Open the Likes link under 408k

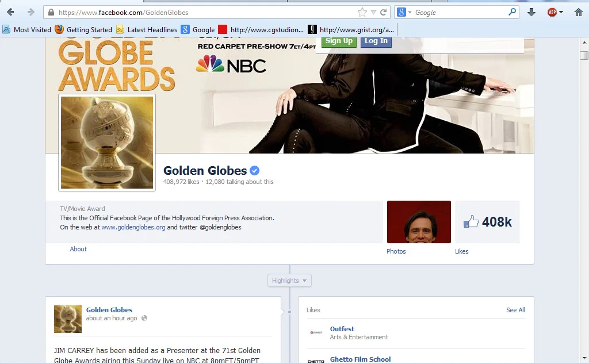(462, 251)
